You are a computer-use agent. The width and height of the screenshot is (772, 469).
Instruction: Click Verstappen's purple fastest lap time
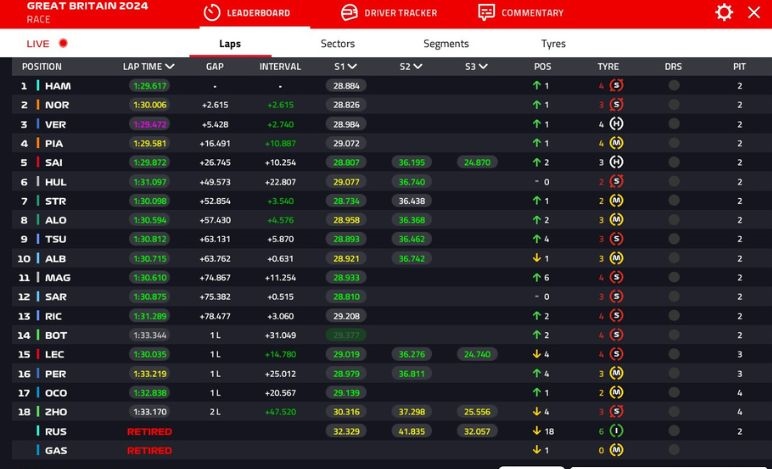[149, 124]
